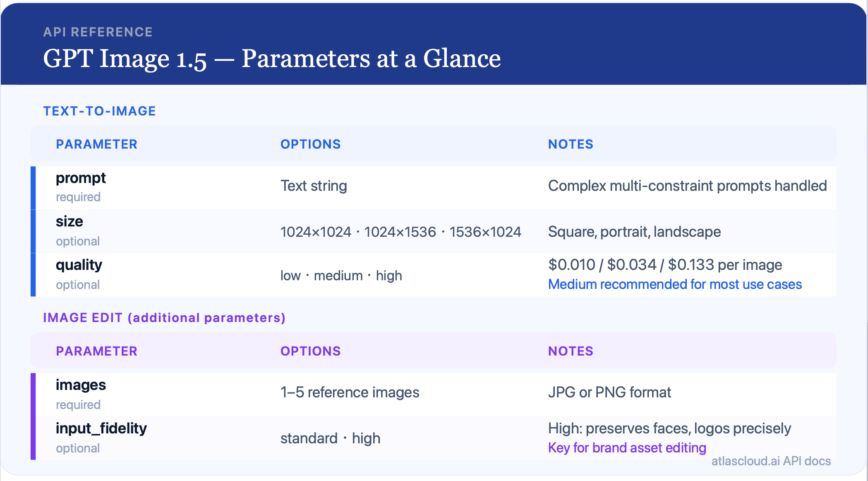Image resolution: width=868 pixels, height=481 pixels.
Task: Click the PARAMETER header in the text-to-image table
Action: click(x=97, y=144)
